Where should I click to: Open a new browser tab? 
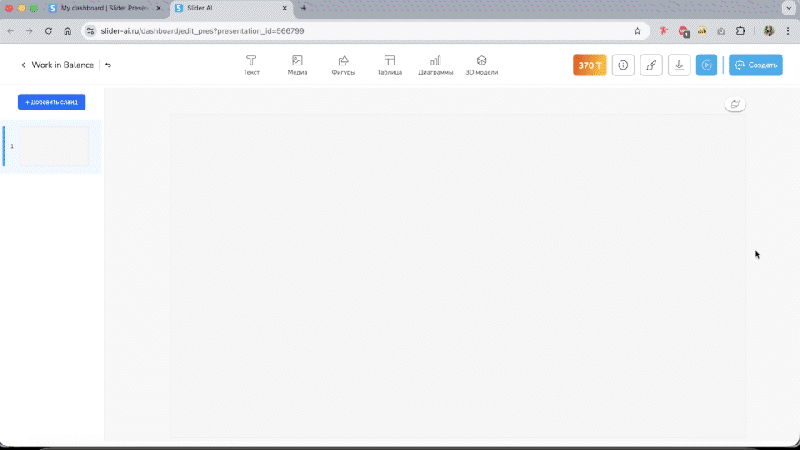pos(304,8)
